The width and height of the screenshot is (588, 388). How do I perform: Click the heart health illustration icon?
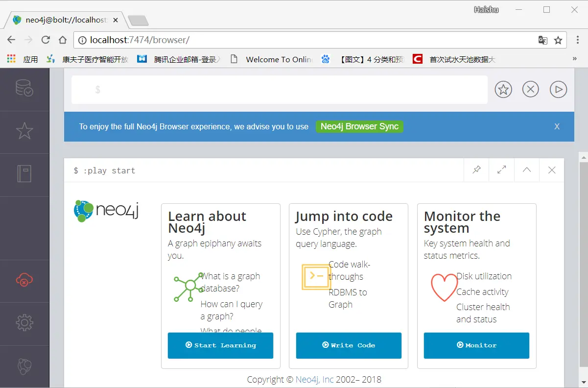coord(444,288)
